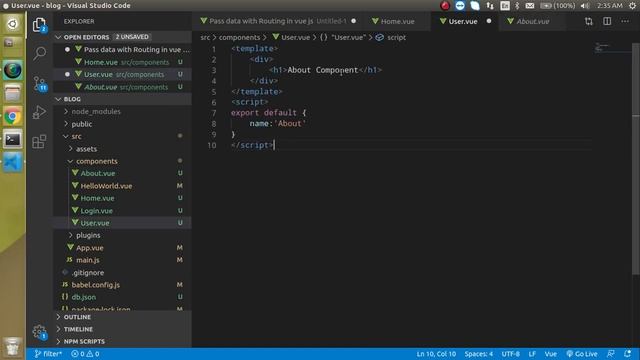Open the Extensions view
Viewport: 640px width, 360px height.
pyautogui.click(x=39, y=142)
